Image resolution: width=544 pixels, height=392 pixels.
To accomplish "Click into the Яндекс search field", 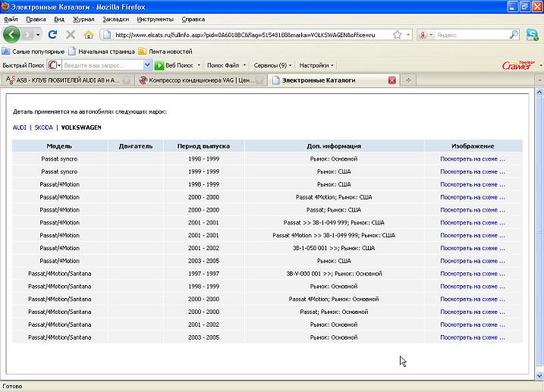I will 472,35.
